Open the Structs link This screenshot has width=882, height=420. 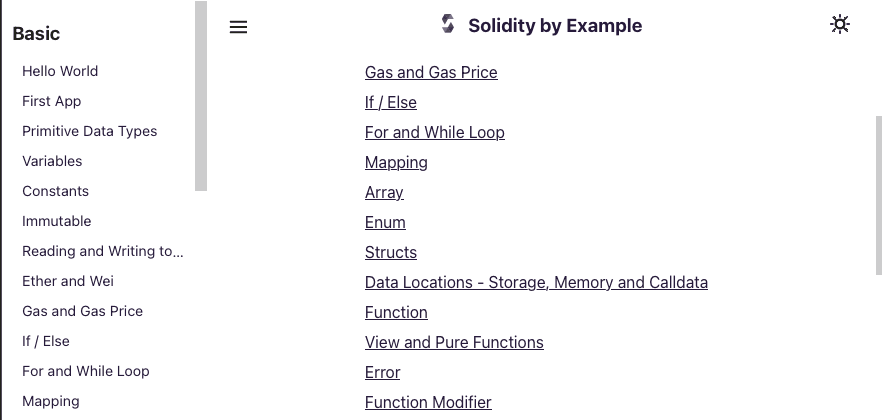[x=390, y=252]
